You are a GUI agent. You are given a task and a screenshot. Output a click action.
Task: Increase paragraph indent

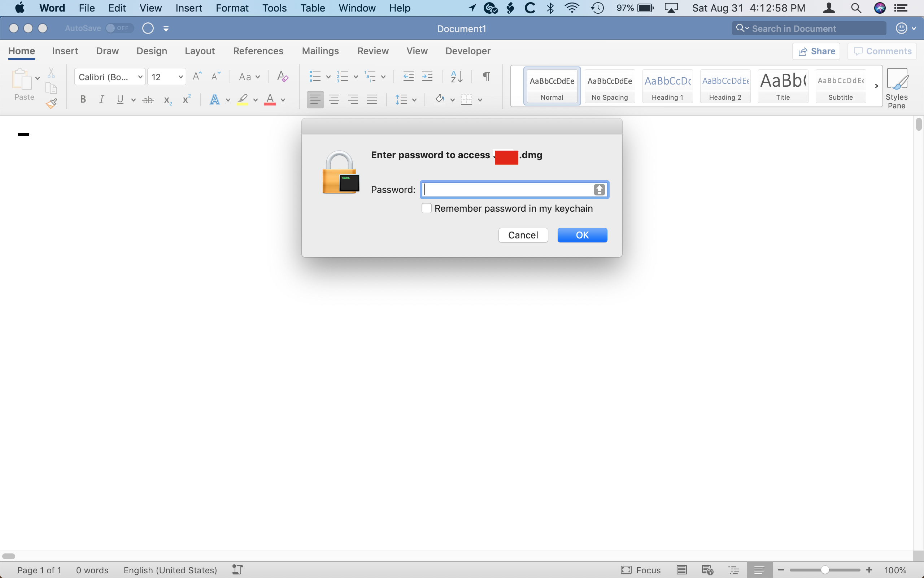coord(427,77)
